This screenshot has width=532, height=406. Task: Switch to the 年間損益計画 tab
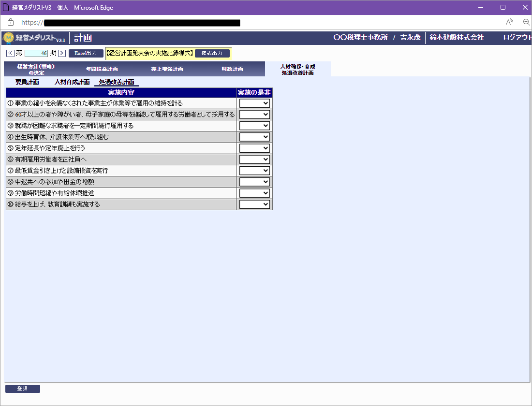[102, 69]
